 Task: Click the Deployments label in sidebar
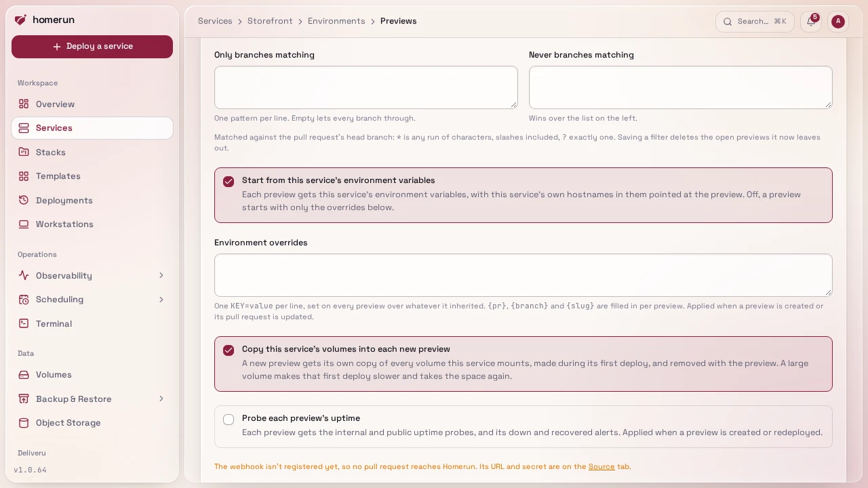[x=64, y=201]
